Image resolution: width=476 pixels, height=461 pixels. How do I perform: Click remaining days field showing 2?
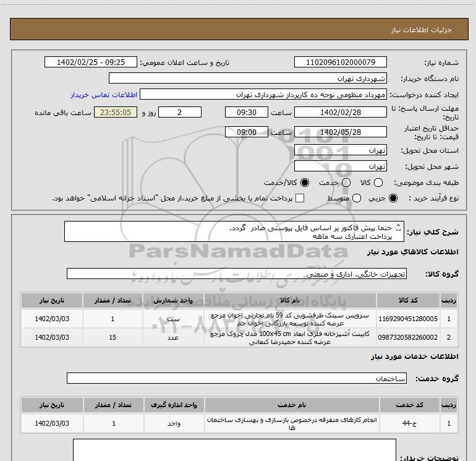click(x=180, y=112)
